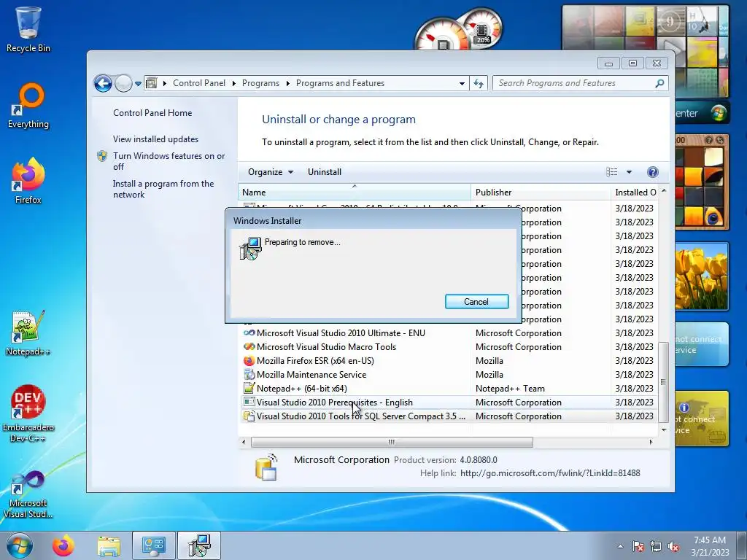Sort by the Installed On column header
Image resolution: width=747 pixels, height=560 pixels.
click(635, 192)
